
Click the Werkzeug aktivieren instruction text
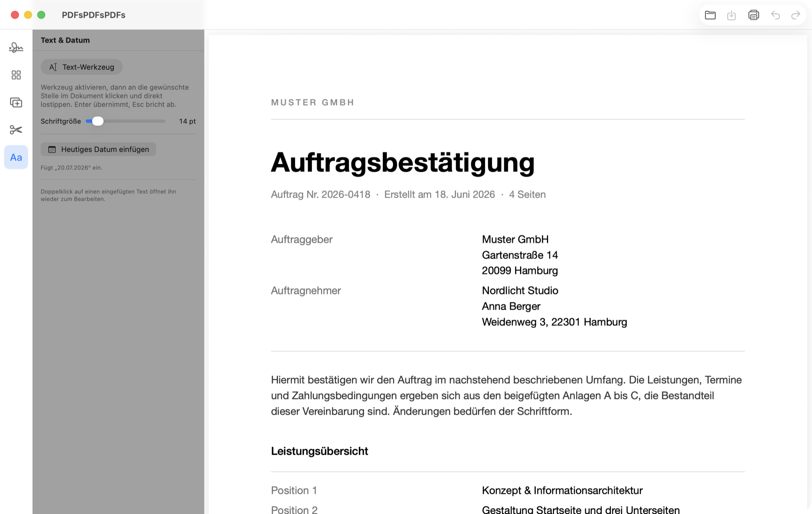[x=114, y=96]
